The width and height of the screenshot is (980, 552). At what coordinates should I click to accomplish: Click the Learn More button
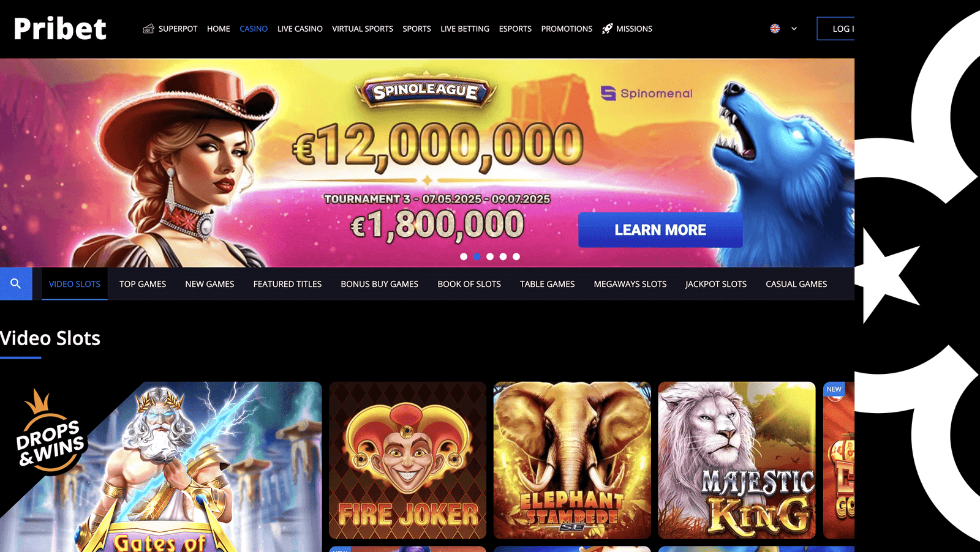660,230
